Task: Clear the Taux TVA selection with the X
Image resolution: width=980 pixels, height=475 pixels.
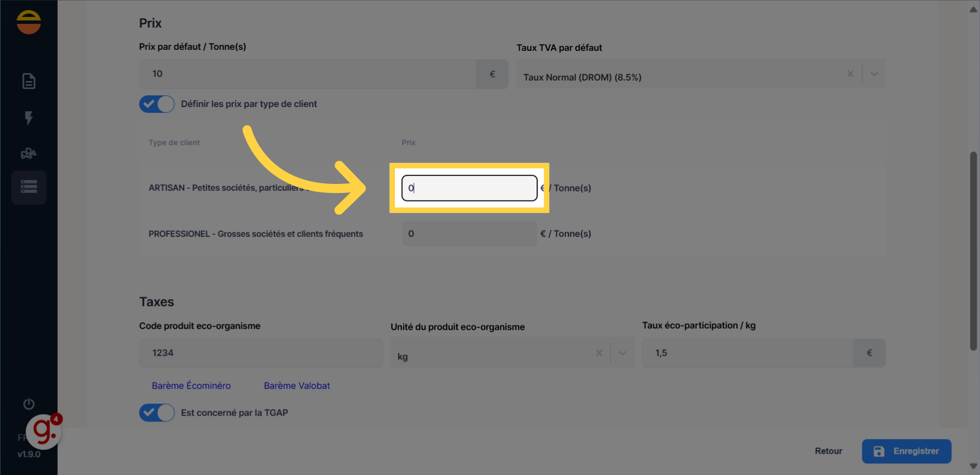Action: coord(850,74)
